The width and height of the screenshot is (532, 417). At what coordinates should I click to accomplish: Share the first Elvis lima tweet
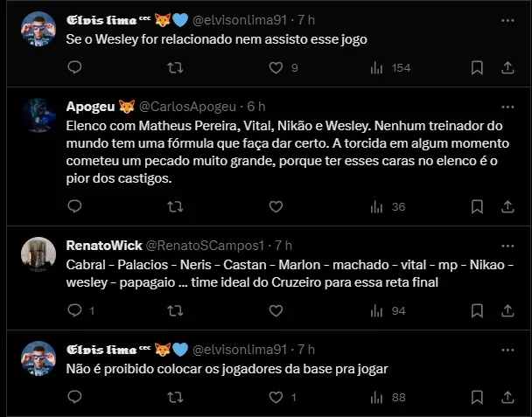(x=507, y=67)
